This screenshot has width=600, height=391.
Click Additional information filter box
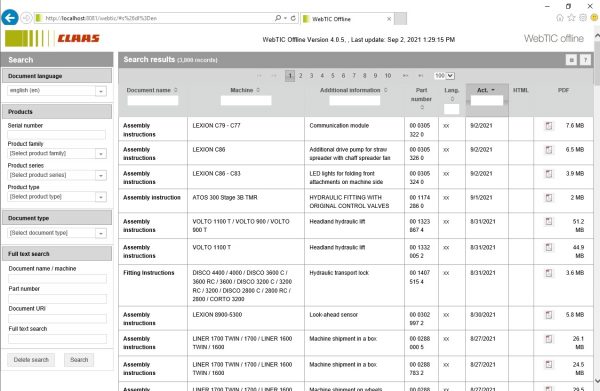point(355,101)
